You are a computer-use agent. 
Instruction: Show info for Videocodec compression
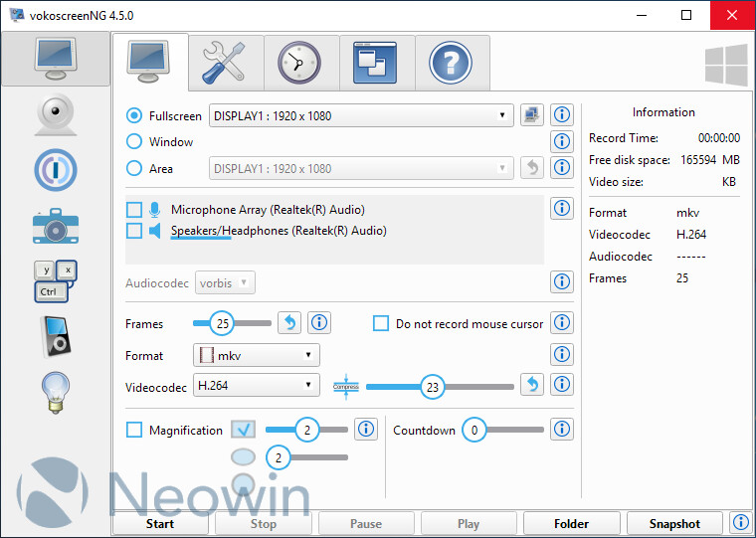(x=562, y=384)
